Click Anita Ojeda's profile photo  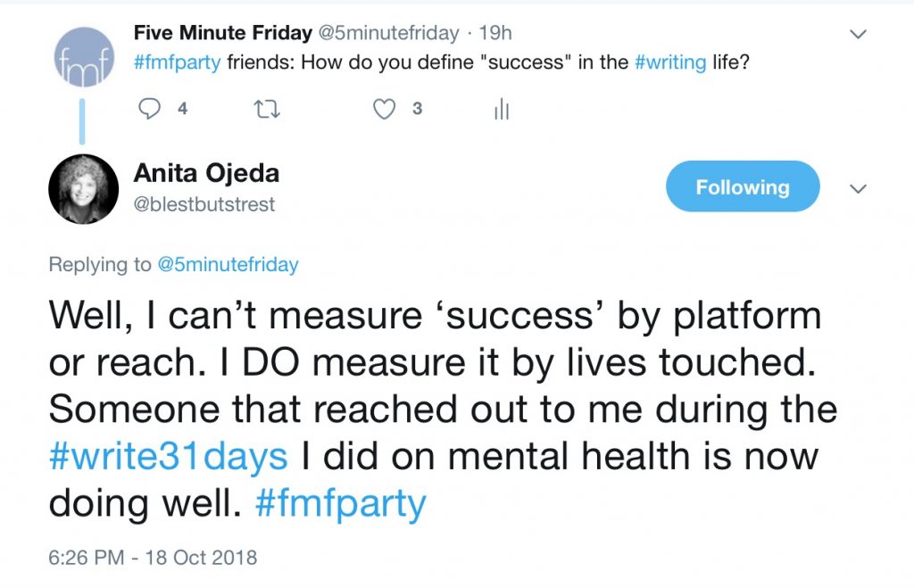point(83,188)
